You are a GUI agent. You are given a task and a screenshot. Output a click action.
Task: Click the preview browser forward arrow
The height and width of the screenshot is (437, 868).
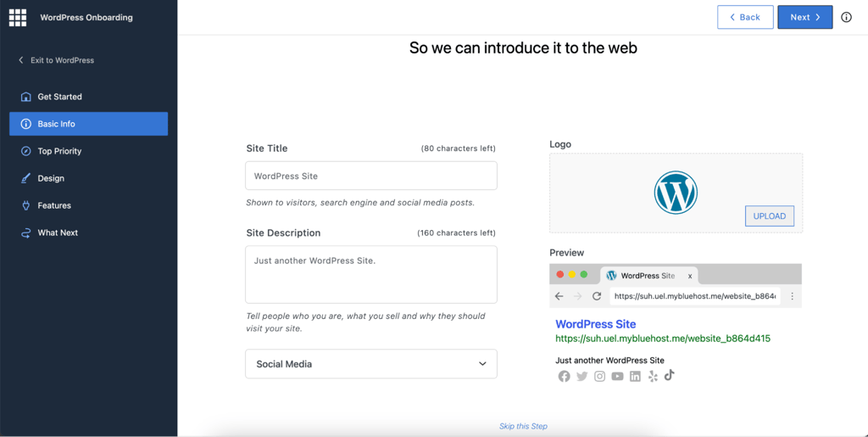[x=578, y=296]
